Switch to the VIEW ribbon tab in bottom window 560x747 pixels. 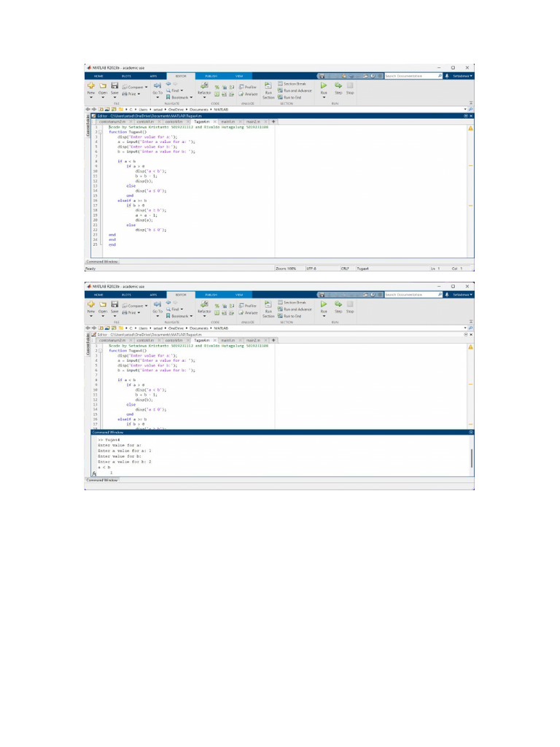[238, 294]
